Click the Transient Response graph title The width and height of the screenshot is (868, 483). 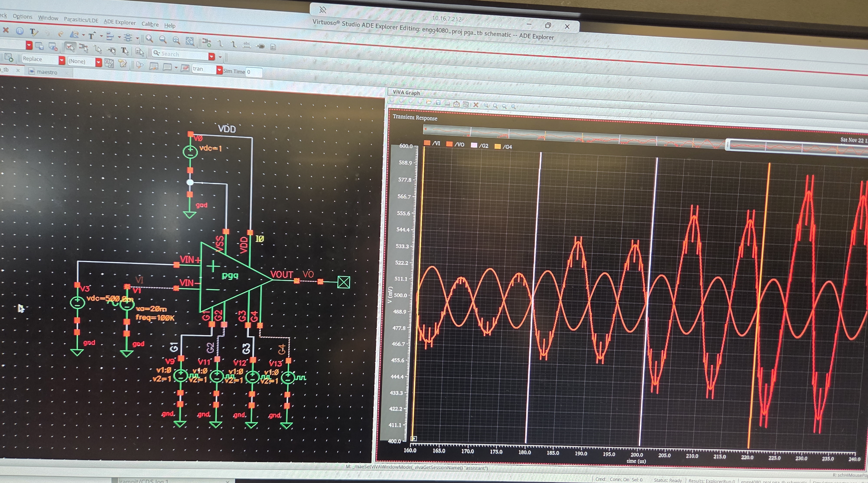pos(415,117)
